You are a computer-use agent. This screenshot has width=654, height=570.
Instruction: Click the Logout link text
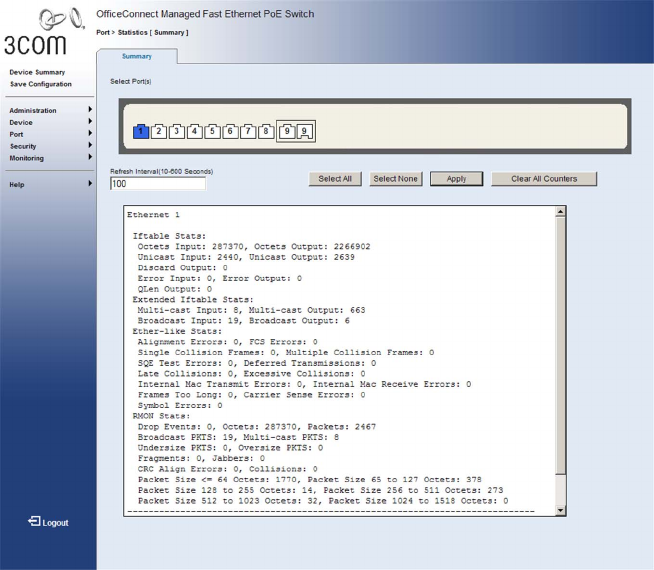coord(55,523)
